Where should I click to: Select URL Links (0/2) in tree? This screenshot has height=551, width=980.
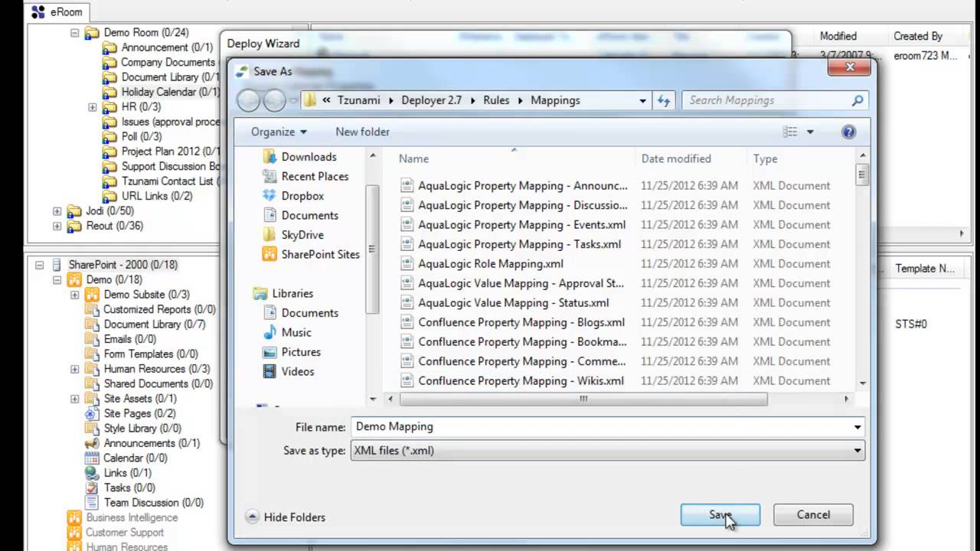157,196
